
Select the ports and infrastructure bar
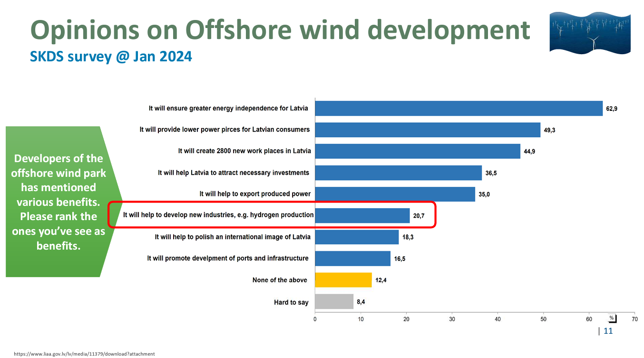(x=352, y=259)
